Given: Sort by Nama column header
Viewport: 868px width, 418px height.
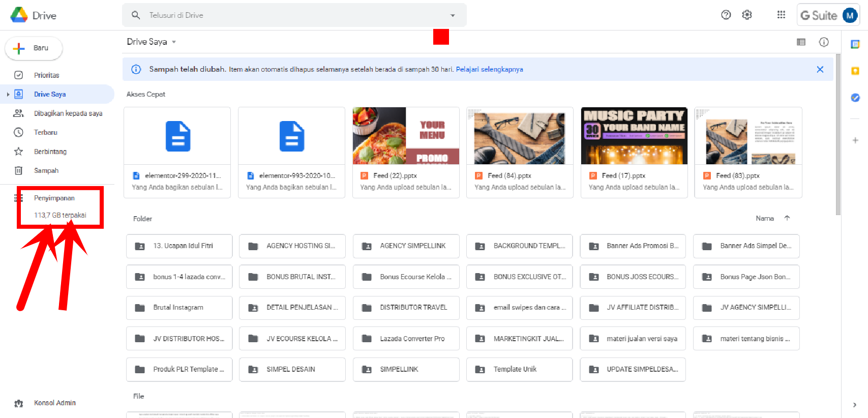Looking at the screenshot, I should (x=765, y=218).
